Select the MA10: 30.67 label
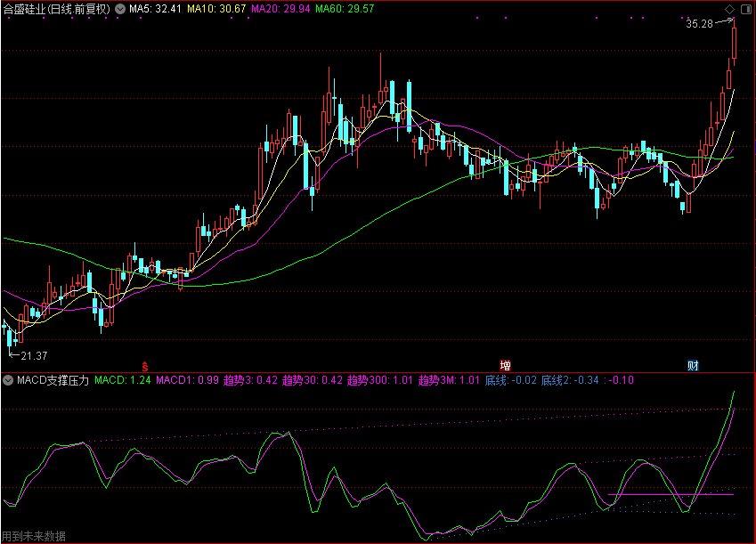The width and height of the screenshot is (756, 544). pyautogui.click(x=216, y=9)
